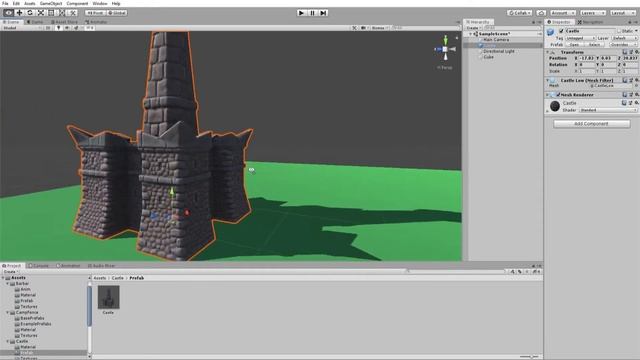Screen dimensions: 640x360
Task: Open the Layer dropdown showing Default
Action: click(x=624, y=38)
